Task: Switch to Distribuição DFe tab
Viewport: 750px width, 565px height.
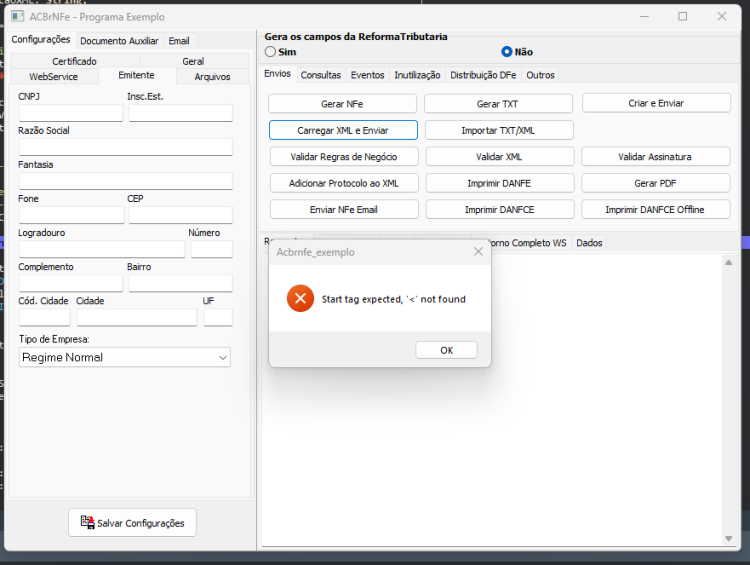Action: [x=483, y=75]
